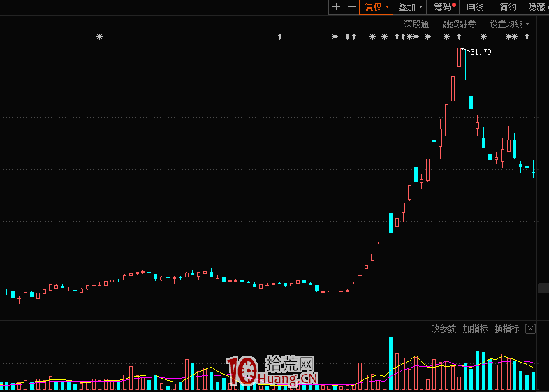
Task: Open the 复权 dropdown
Action: [x=376, y=7]
